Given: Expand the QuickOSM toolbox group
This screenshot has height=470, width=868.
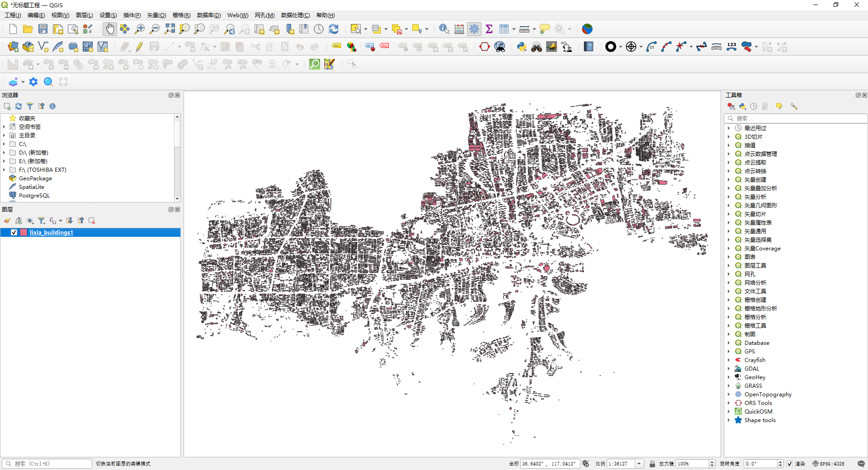Looking at the screenshot, I should (x=729, y=412).
